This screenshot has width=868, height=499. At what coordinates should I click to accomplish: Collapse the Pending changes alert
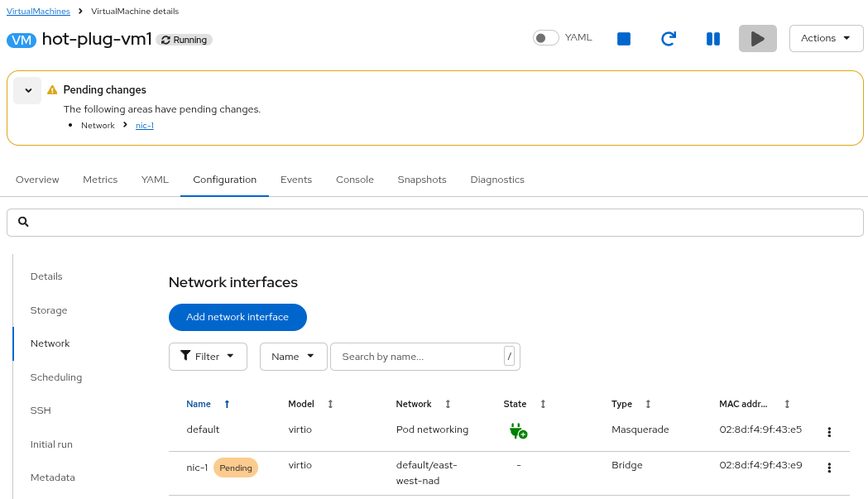pyautogui.click(x=27, y=90)
